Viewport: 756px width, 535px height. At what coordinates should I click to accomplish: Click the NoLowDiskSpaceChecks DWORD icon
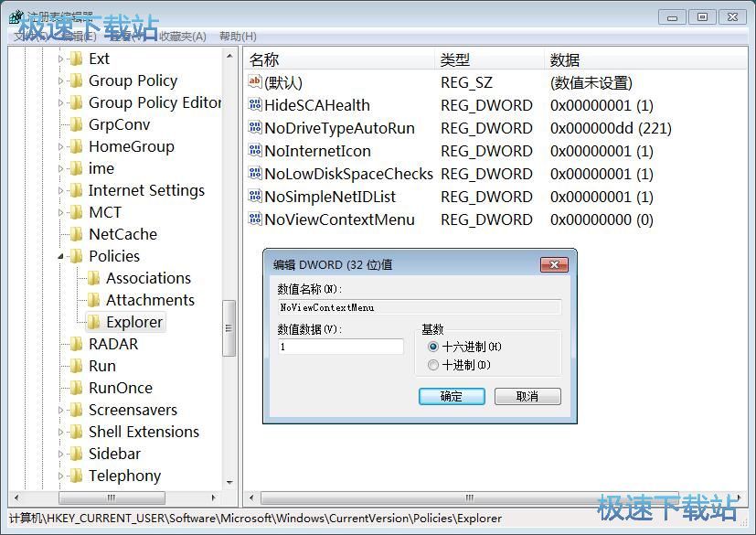click(x=254, y=173)
